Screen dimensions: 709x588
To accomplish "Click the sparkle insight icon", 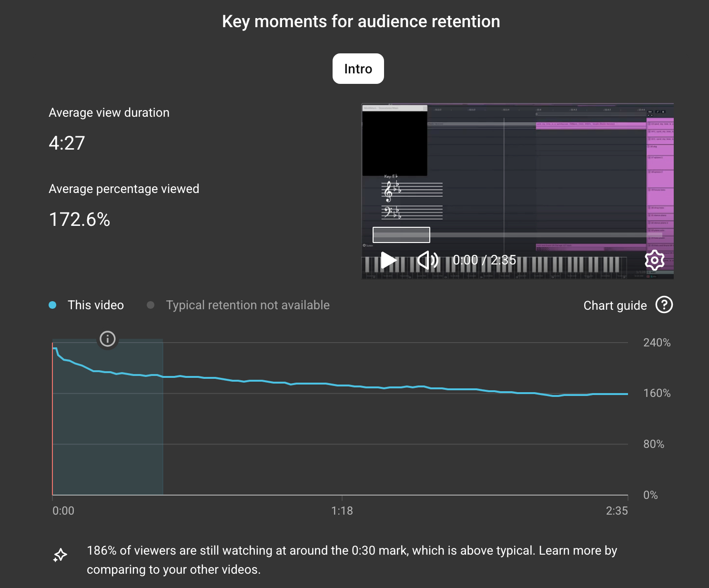I will click(x=60, y=555).
